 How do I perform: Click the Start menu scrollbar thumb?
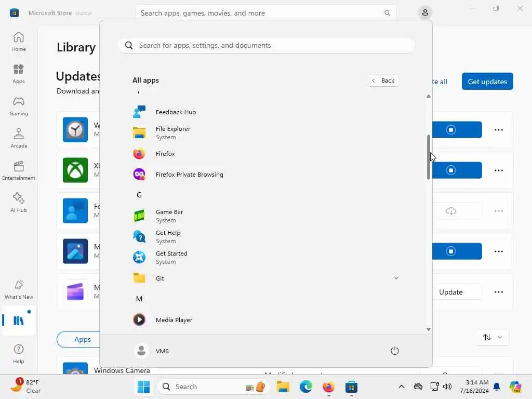[429, 157]
